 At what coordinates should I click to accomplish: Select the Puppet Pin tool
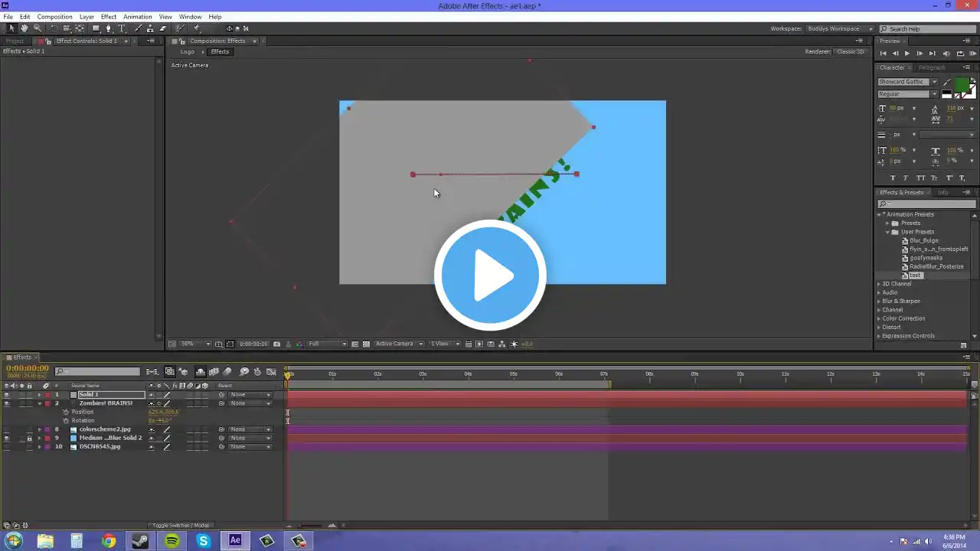196,28
